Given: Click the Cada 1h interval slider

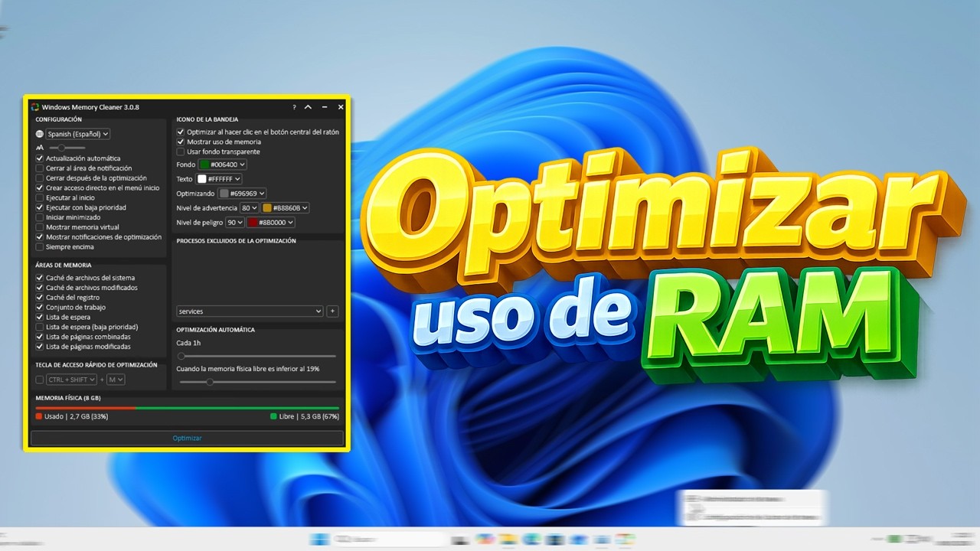Looking at the screenshot, I should coord(256,356).
